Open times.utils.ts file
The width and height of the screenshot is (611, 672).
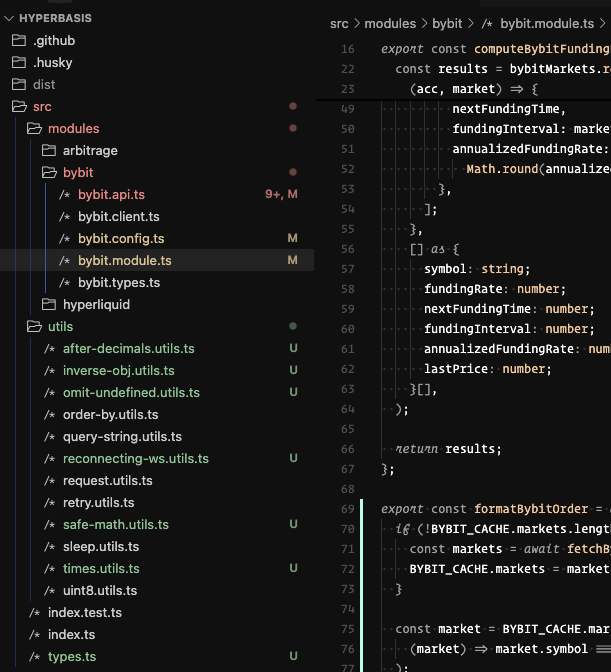(x=101, y=569)
